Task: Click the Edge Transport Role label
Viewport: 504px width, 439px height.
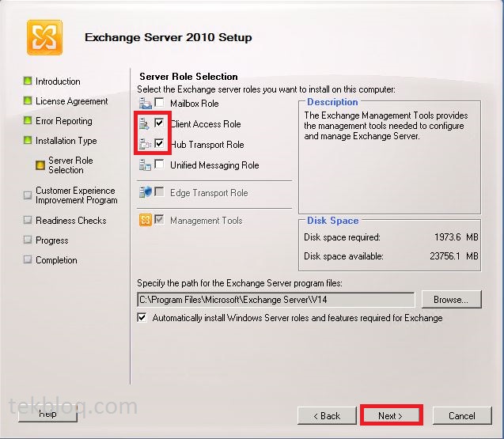Action: (209, 193)
